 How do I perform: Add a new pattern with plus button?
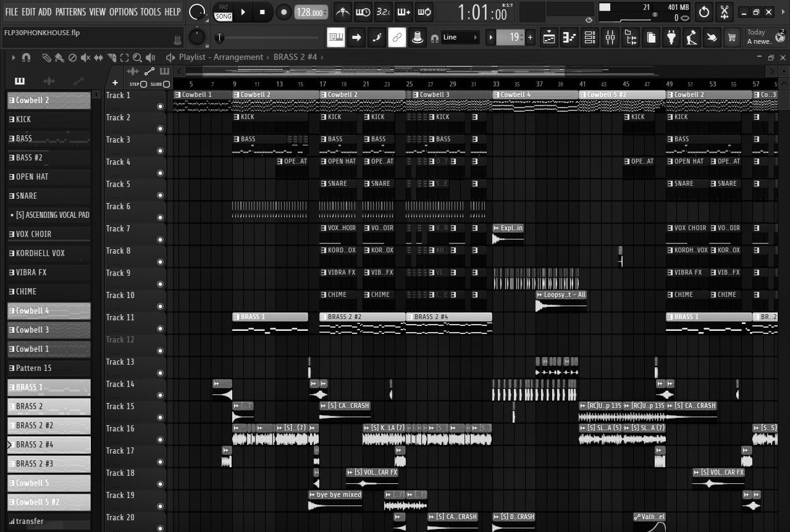[530, 38]
